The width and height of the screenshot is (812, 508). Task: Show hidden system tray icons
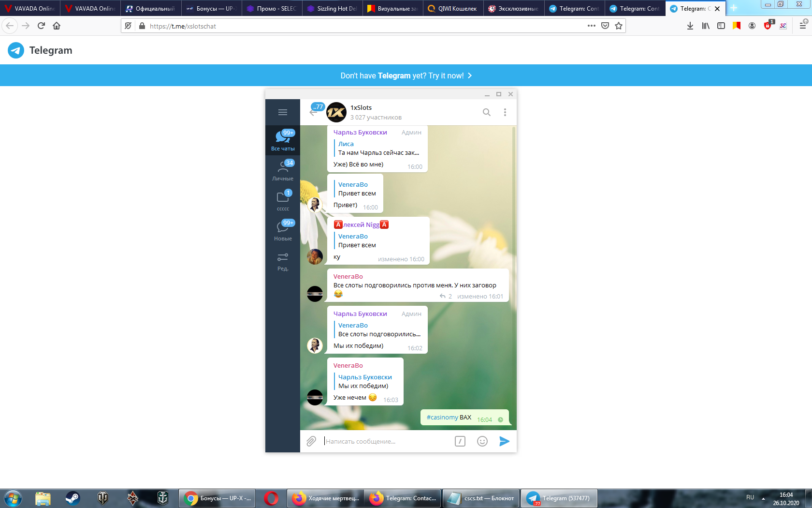click(764, 498)
